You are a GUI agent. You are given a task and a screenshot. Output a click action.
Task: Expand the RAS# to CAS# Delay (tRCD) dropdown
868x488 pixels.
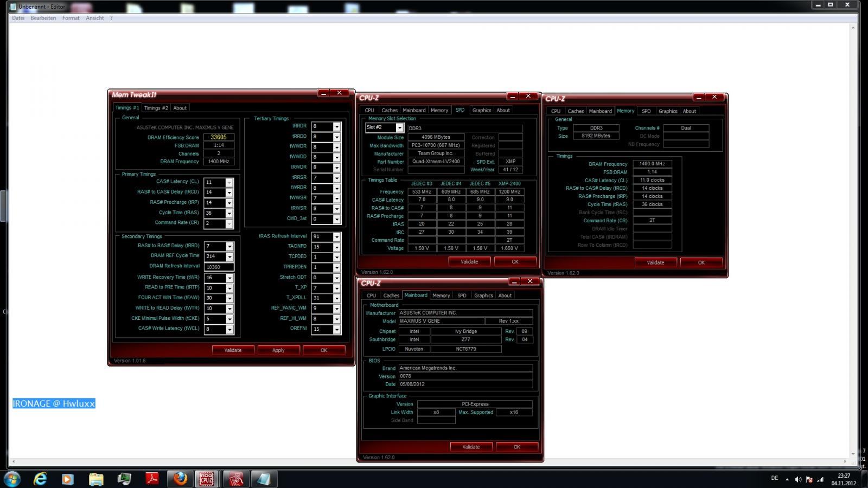[x=229, y=192]
